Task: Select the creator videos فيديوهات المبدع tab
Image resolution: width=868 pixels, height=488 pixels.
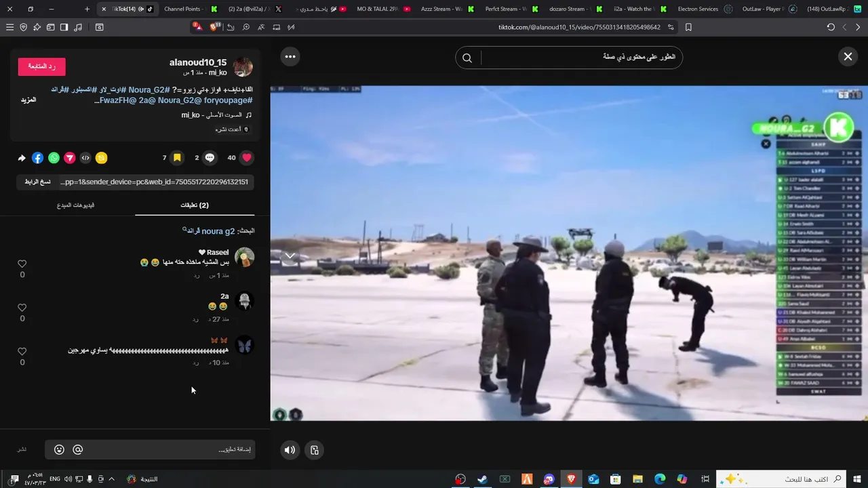Action: [x=75, y=205]
